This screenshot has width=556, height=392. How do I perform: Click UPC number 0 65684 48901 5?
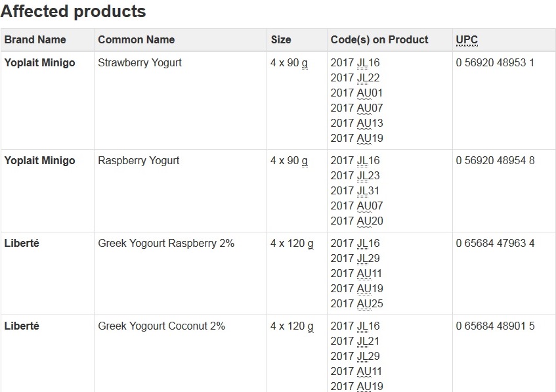(495, 326)
